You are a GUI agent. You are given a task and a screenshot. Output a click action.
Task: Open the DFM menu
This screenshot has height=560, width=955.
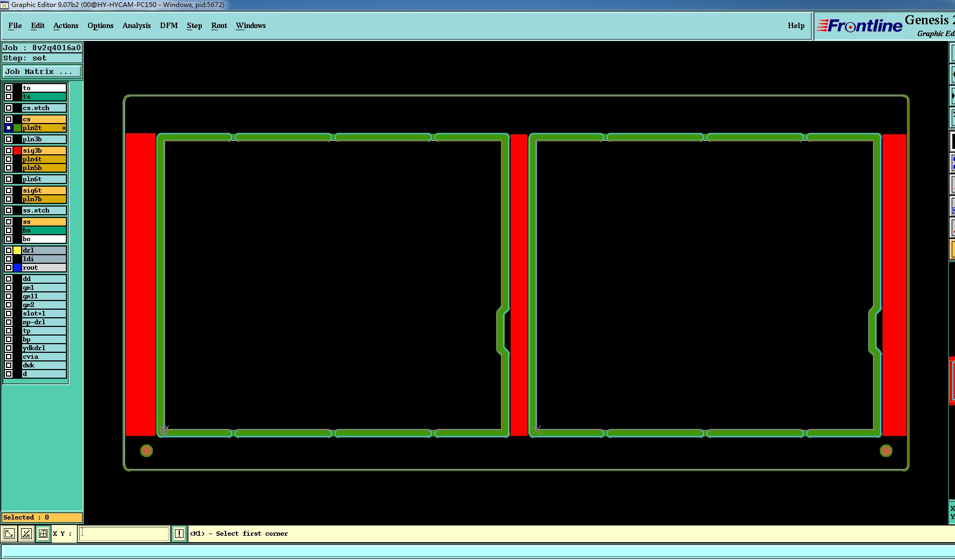click(x=169, y=25)
